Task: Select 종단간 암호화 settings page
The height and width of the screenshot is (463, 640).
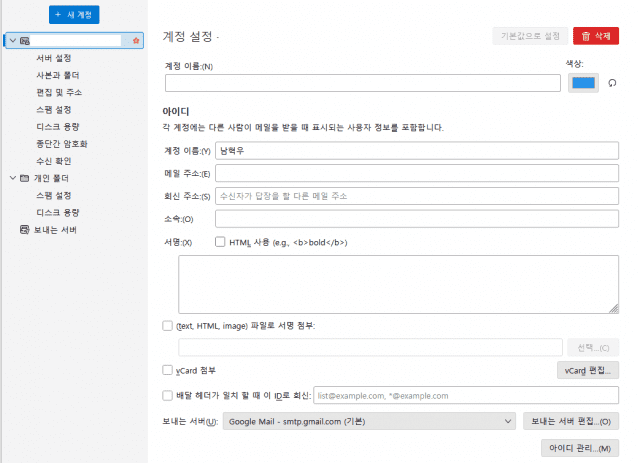Action: click(x=62, y=143)
